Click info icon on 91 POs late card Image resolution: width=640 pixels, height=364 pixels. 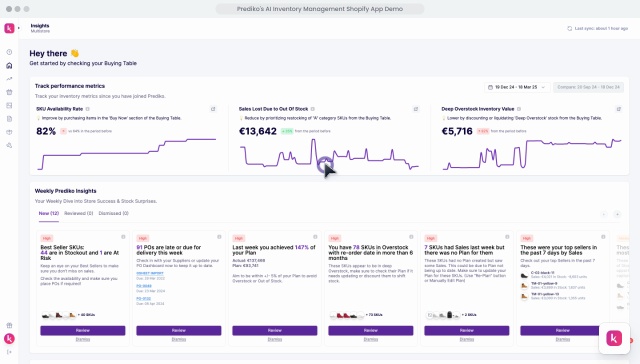219,237
